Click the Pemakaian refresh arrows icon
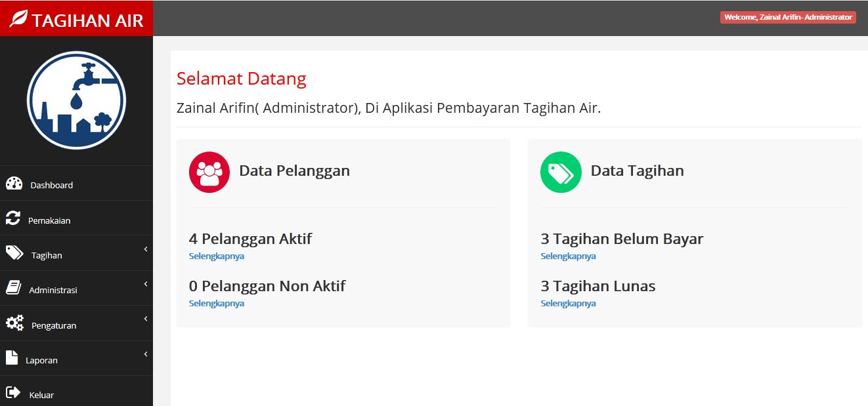The width and height of the screenshot is (868, 406). [14, 218]
